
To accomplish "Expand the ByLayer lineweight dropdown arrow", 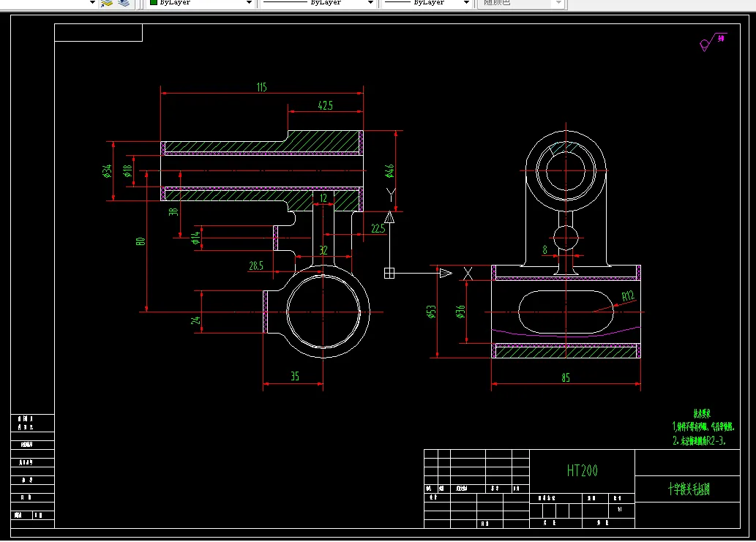I will click(x=466, y=2).
